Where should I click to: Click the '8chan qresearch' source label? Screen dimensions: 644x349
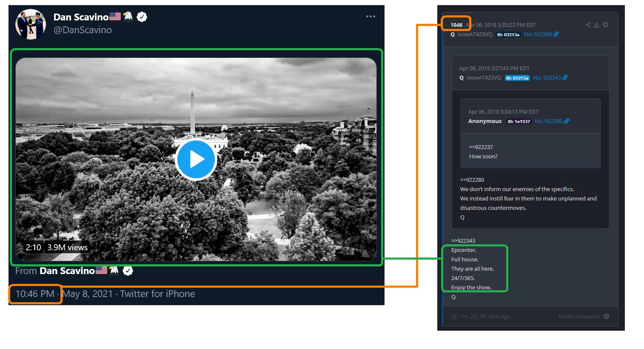(x=579, y=316)
